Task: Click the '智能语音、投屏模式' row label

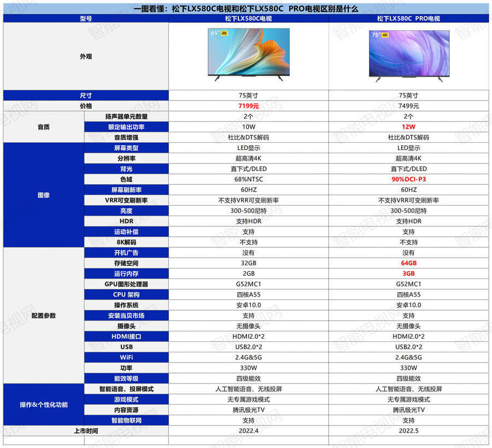Action: (x=126, y=389)
